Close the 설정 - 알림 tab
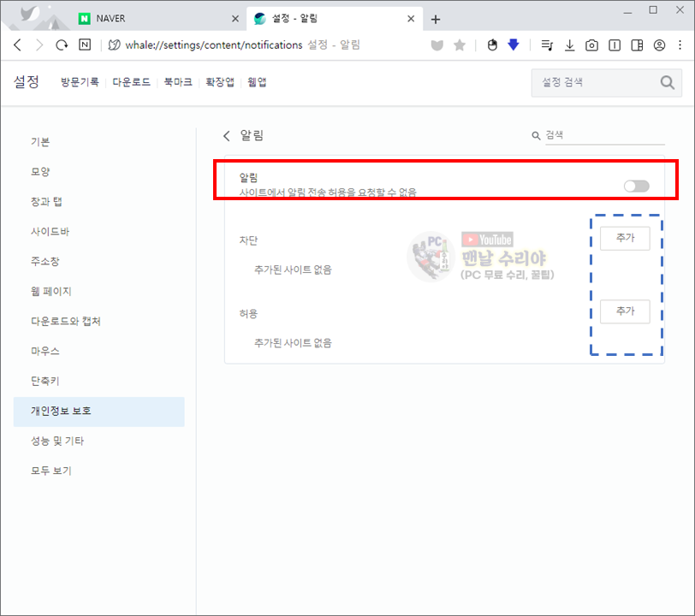This screenshot has height=616, width=695. (411, 19)
